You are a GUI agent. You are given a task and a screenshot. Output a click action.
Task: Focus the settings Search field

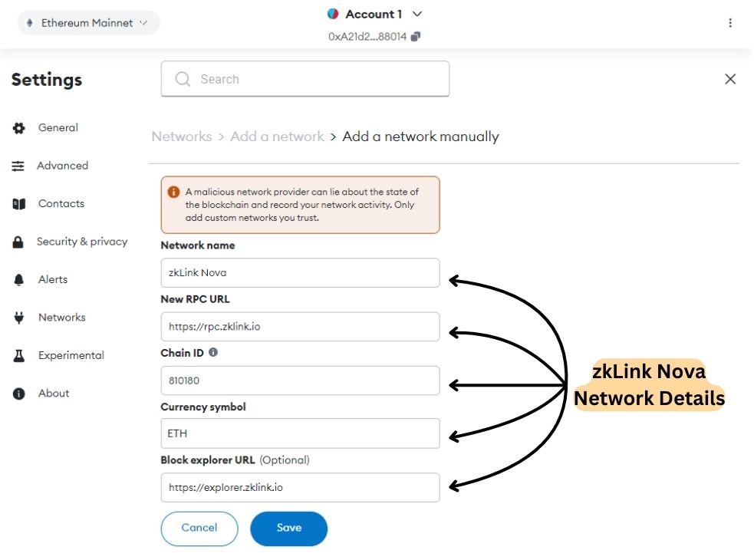[305, 79]
